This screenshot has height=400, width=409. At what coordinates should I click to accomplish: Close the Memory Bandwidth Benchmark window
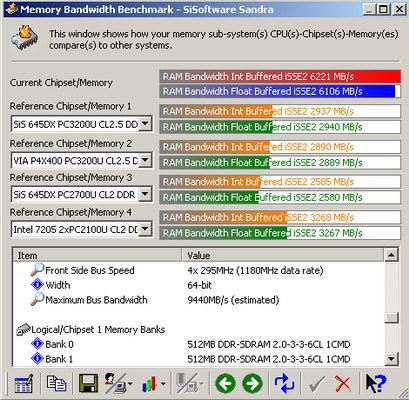click(399, 9)
